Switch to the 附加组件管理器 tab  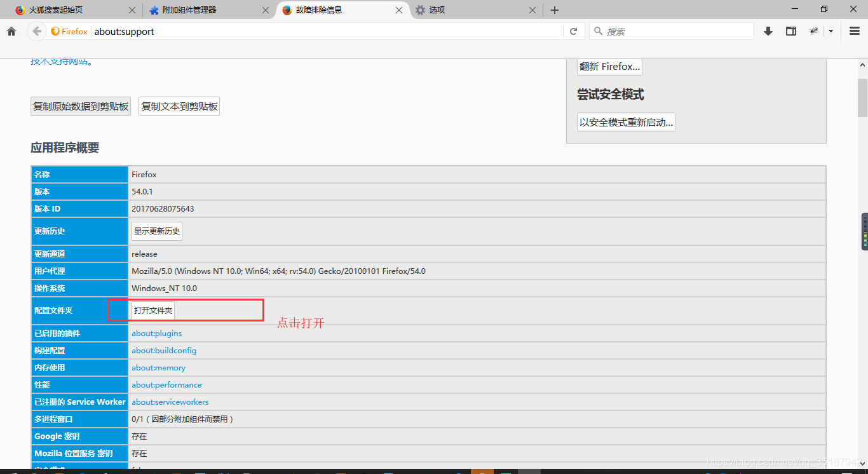click(x=207, y=10)
